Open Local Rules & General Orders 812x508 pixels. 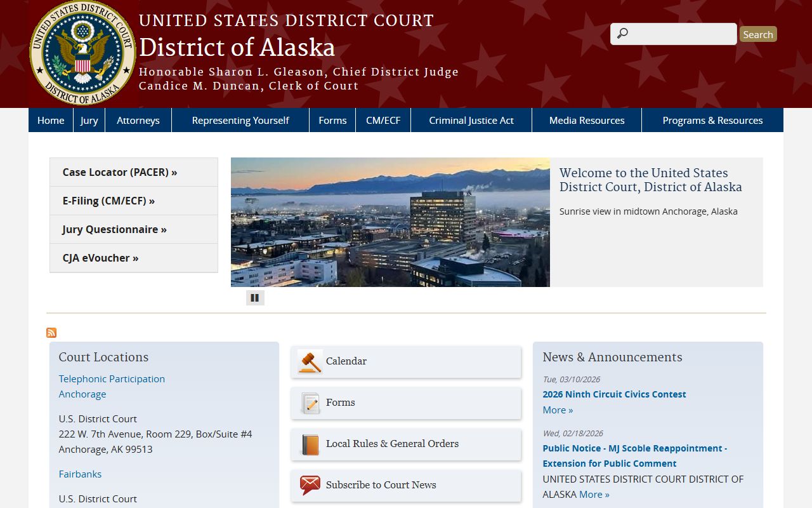tap(392, 444)
